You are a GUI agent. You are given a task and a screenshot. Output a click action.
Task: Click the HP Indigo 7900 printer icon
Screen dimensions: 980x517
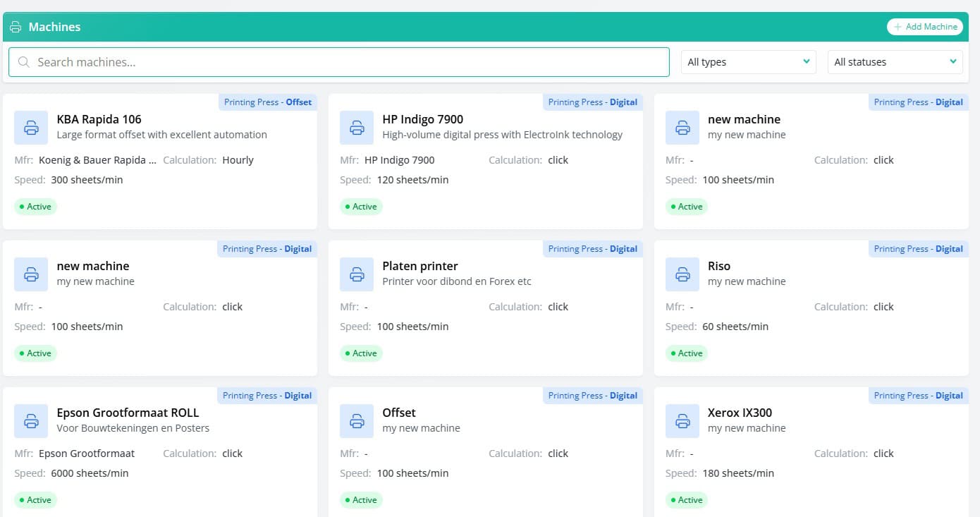point(357,128)
